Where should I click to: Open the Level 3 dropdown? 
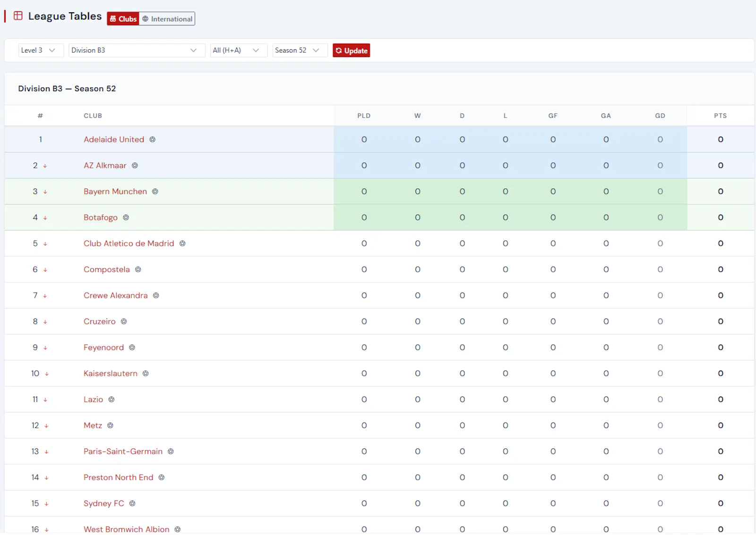(x=41, y=50)
